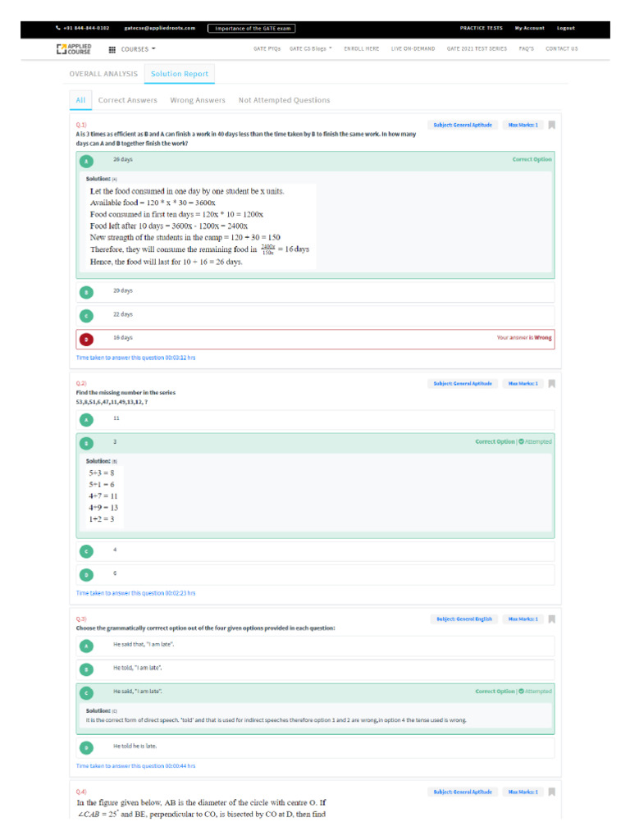Expand the COURSES dropdown
Image resolution: width=630 pixels, height=840 pixels.
point(138,49)
